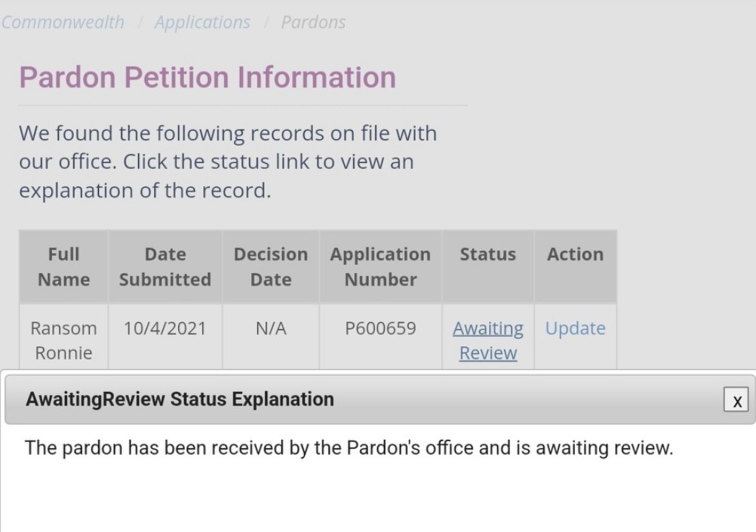Select the Ransom Ronnie name cell
756x532 pixels.
pyautogui.click(x=63, y=340)
